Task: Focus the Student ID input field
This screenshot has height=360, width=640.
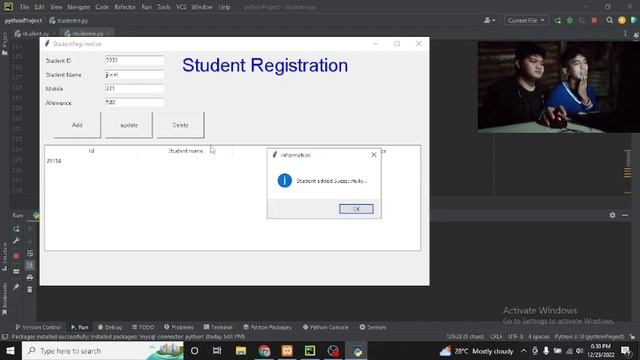Action: (134, 60)
